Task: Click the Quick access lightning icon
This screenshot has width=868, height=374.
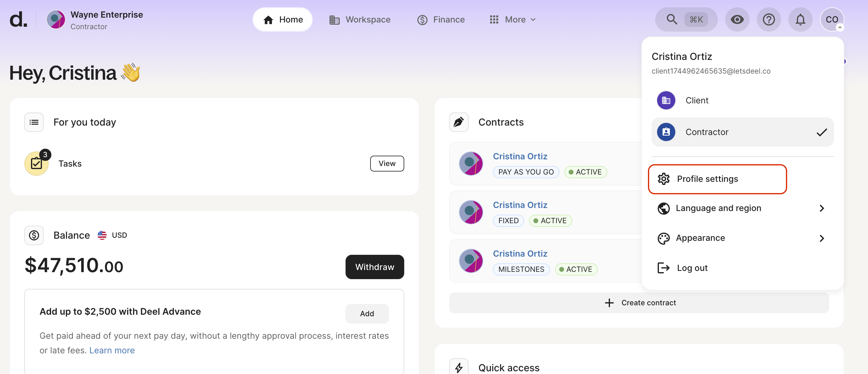Action: (x=458, y=367)
